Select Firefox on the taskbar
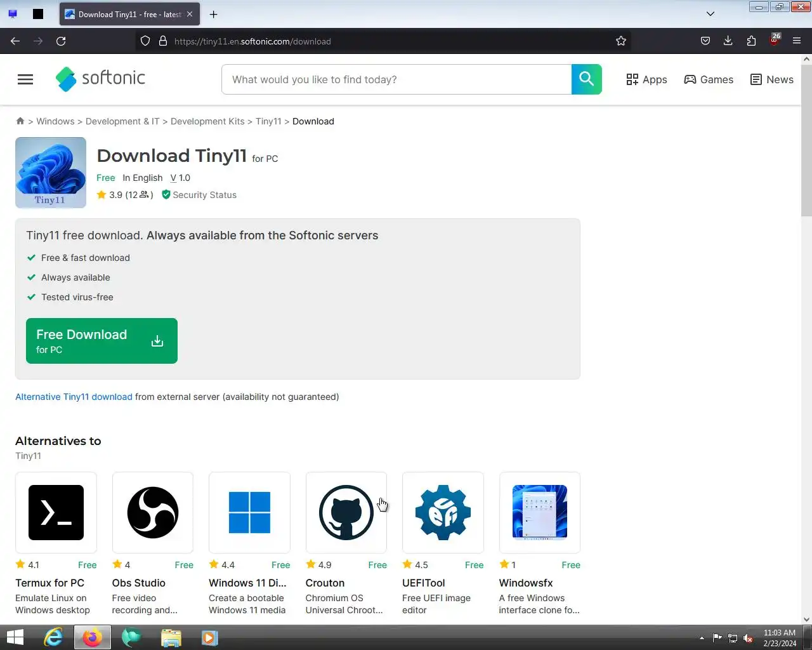Viewport: 812px width, 650px height. (x=93, y=637)
